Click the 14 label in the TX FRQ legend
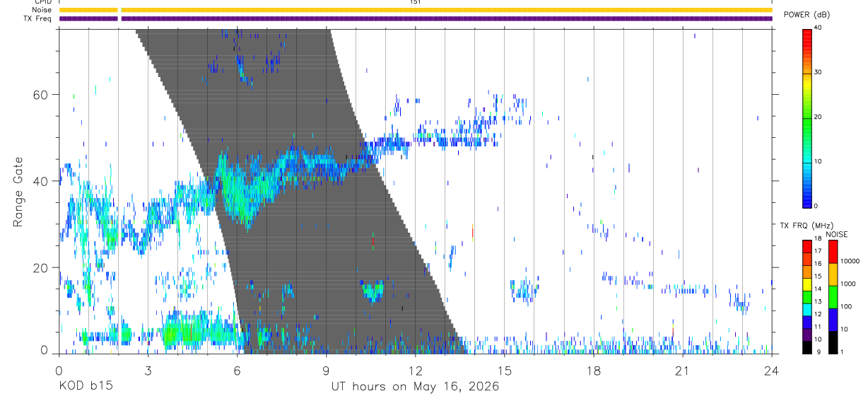The height and width of the screenshot is (401, 868). (819, 289)
